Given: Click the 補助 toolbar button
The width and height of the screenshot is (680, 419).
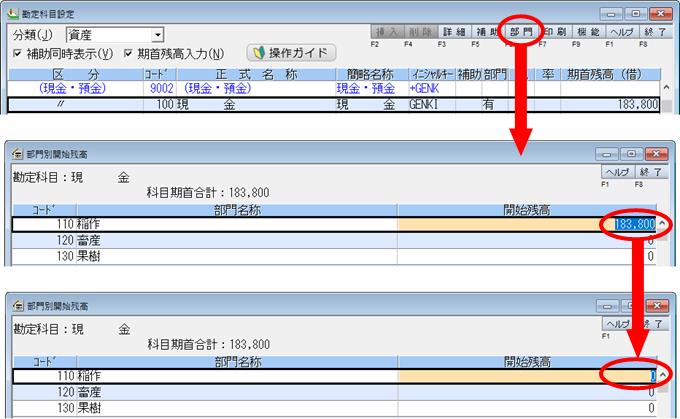Looking at the screenshot, I should pos(487,32).
